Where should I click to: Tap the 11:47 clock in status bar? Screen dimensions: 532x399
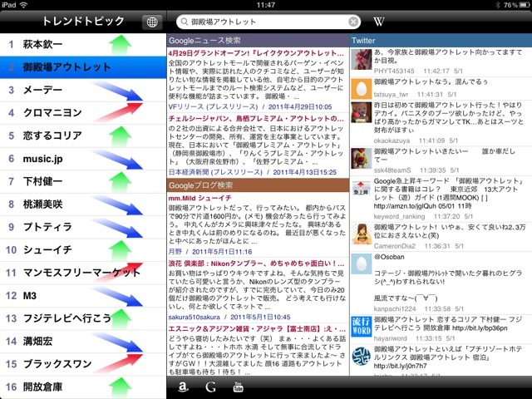point(266,5)
